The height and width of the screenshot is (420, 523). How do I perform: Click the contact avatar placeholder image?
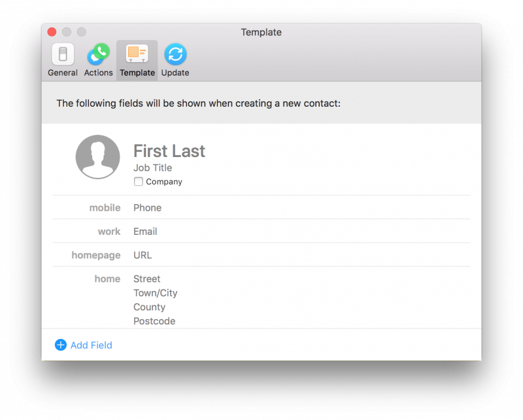[97, 157]
